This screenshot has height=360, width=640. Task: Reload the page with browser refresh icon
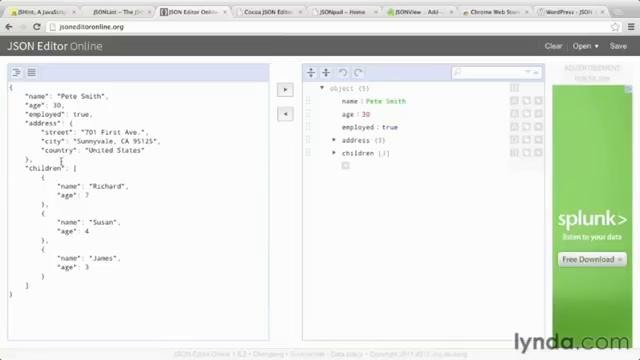36,27
